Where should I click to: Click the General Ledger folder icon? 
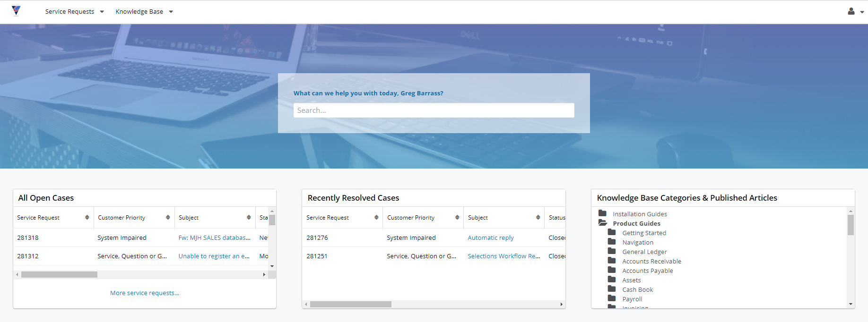pyautogui.click(x=612, y=251)
